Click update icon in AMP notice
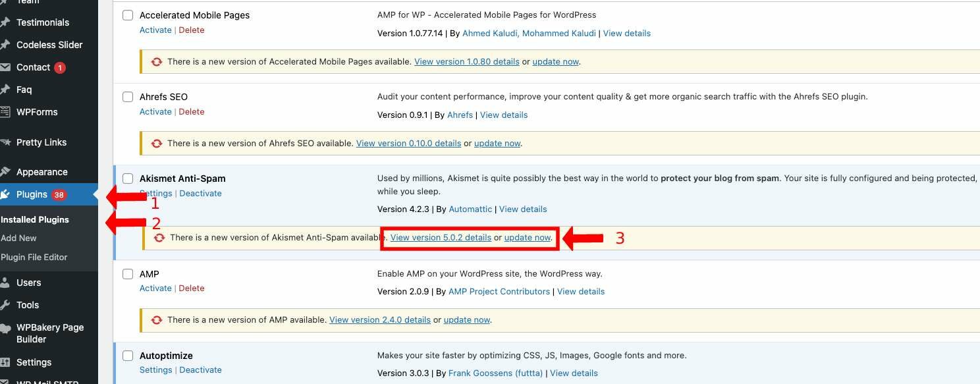The height and width of the screenshot is (384, 980). click(x=157, y=320)
